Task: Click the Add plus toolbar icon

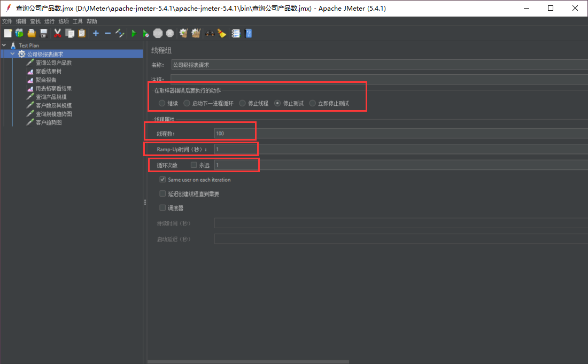Action: pyautogui.click(x=96, y=33)
